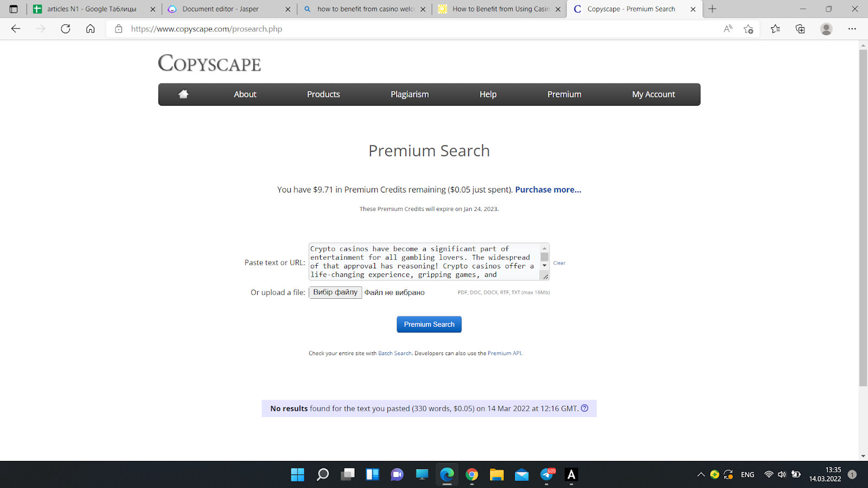The height and width of the screenshot is (488, 868).
Task: Open the browser home page
Action: tap(91, 29)
